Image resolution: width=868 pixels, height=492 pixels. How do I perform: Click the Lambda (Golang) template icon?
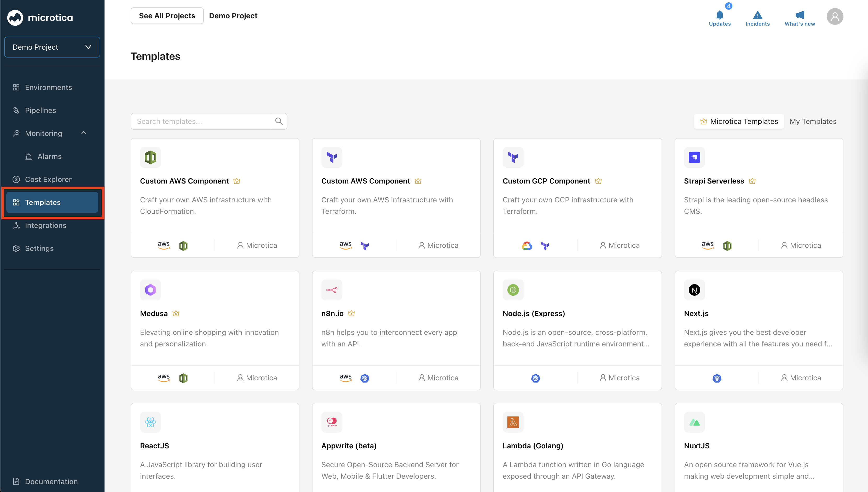click(x=513, y=422)
